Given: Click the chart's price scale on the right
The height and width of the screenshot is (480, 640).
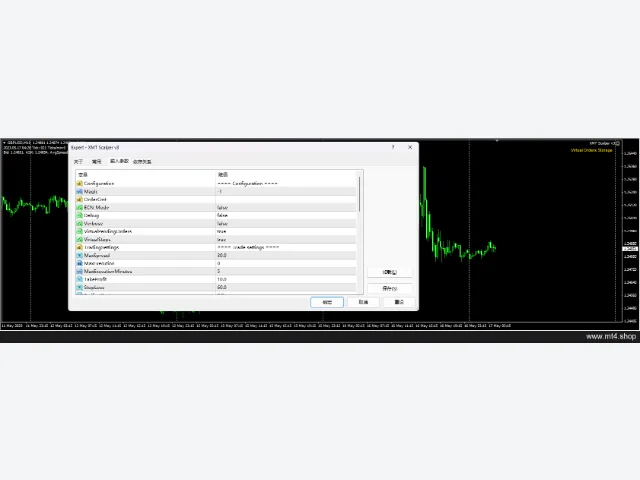Looking at the screenshot, I should click(x=631, y=231).
